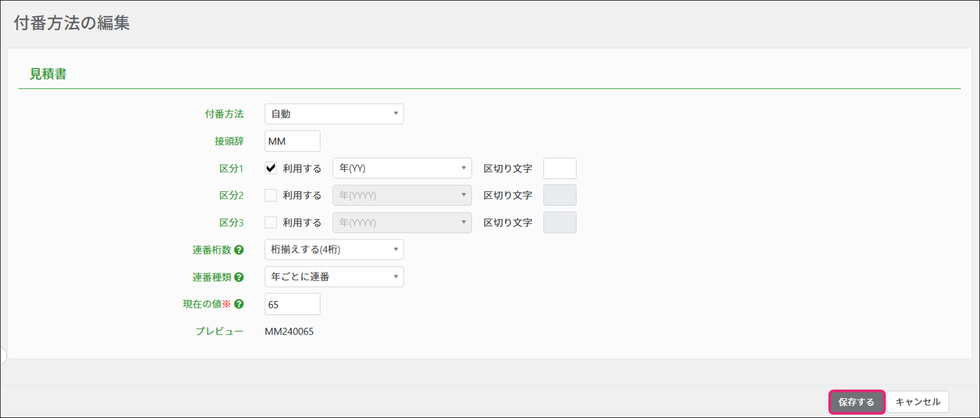980x418 pixels.
Task: Click the 区分1 区切り文字 input field
Action: (560, 168)
